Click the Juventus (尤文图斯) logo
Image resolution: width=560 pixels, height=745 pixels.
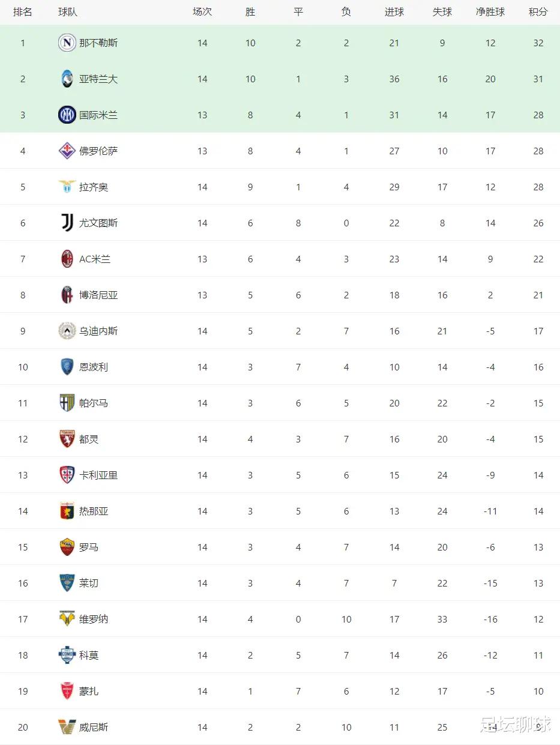(x=67, y=223)
